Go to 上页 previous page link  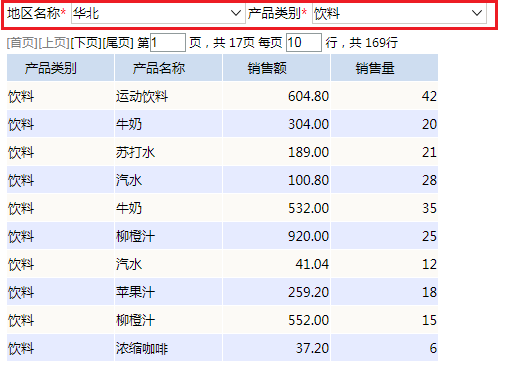tap(54, 43)
